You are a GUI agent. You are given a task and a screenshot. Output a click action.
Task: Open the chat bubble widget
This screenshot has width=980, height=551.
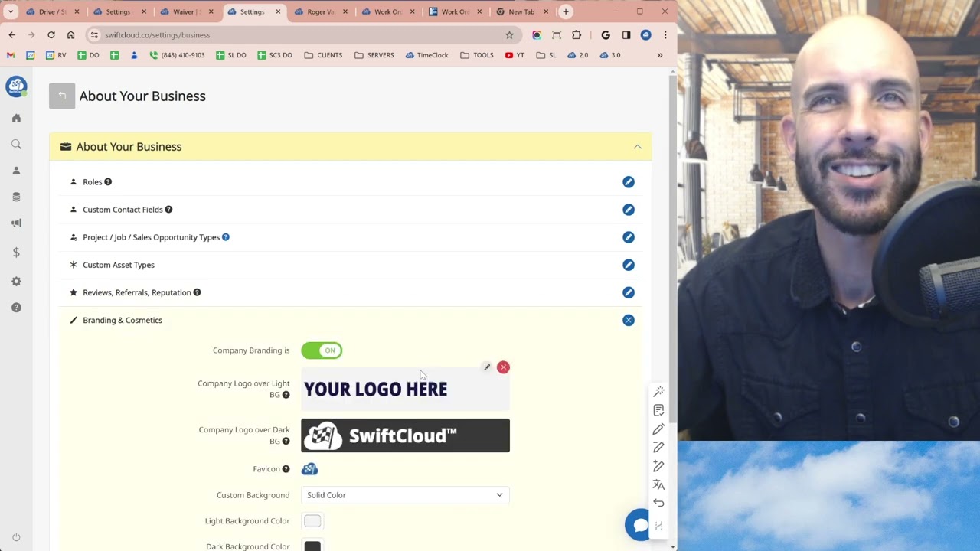point(638,525)
